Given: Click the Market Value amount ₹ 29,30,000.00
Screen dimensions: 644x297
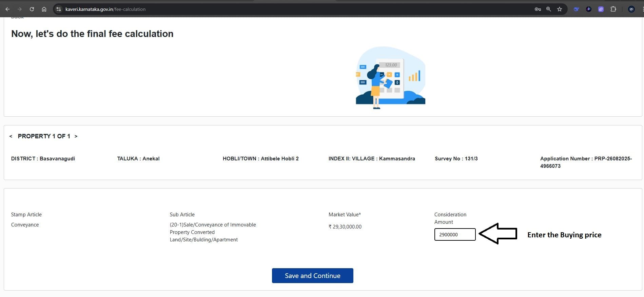Looking at the screenshot, I should (345, 227).
